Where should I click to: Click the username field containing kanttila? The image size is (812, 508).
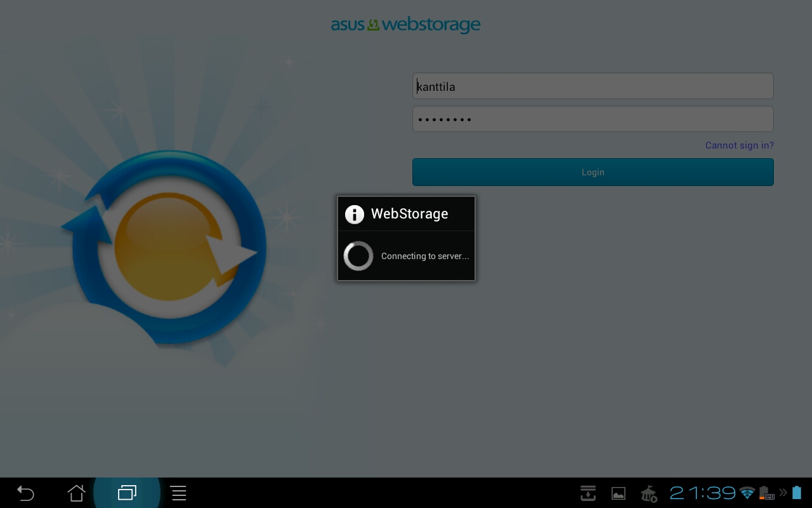click(x=593, y=86)
